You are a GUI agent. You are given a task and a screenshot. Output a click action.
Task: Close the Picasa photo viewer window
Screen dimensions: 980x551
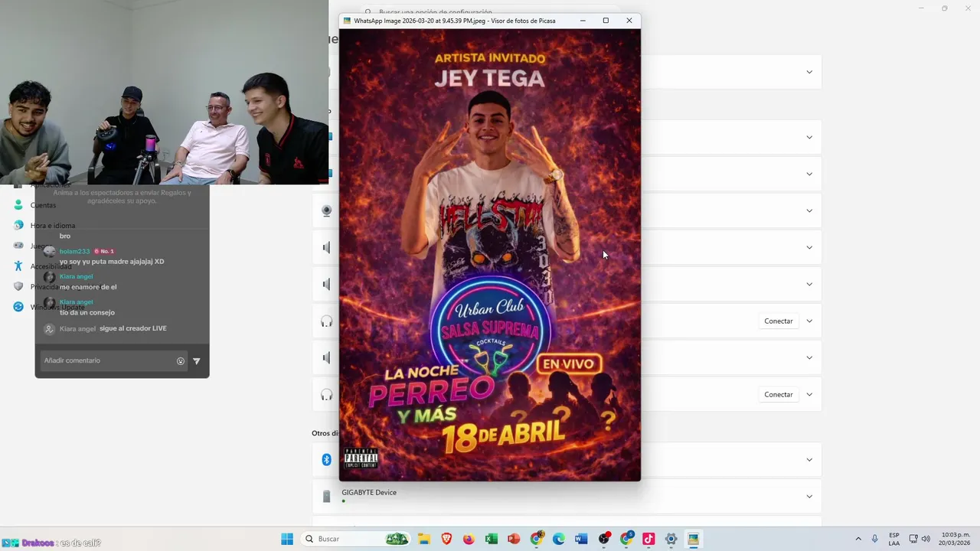pyautogui.click(x=629, y=21)
